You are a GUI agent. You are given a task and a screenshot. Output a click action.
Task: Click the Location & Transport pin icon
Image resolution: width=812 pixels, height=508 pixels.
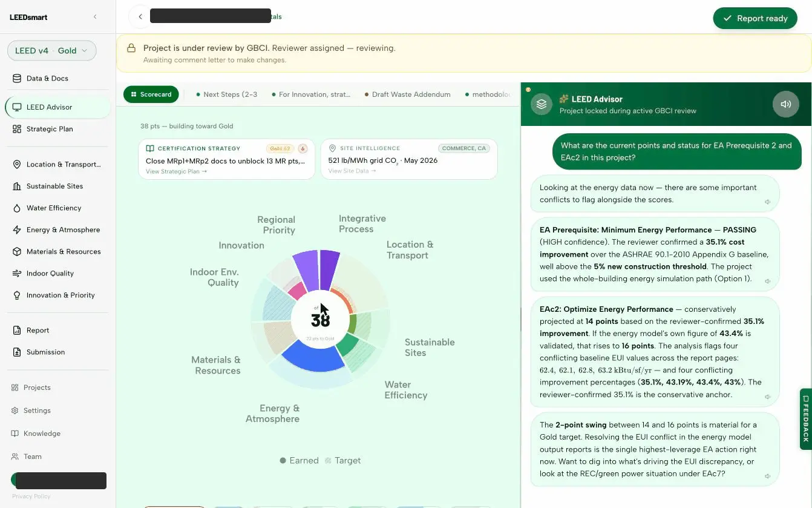16,164
